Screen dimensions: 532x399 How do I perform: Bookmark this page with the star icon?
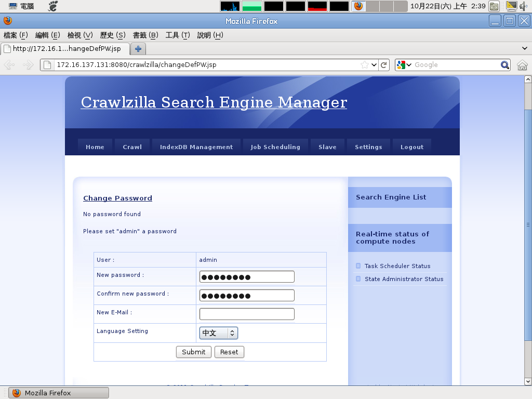(365, 65)
